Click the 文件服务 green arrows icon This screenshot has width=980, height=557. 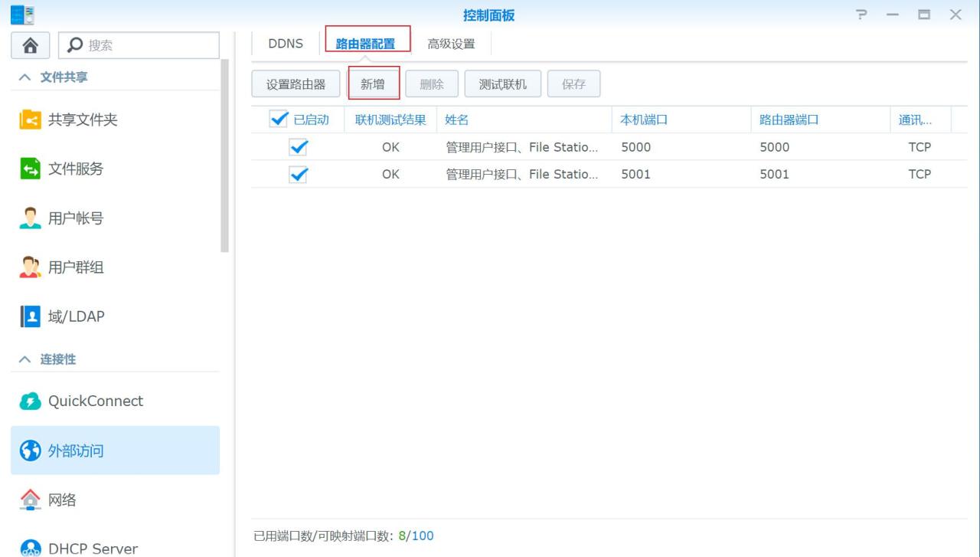pos(30,169)
